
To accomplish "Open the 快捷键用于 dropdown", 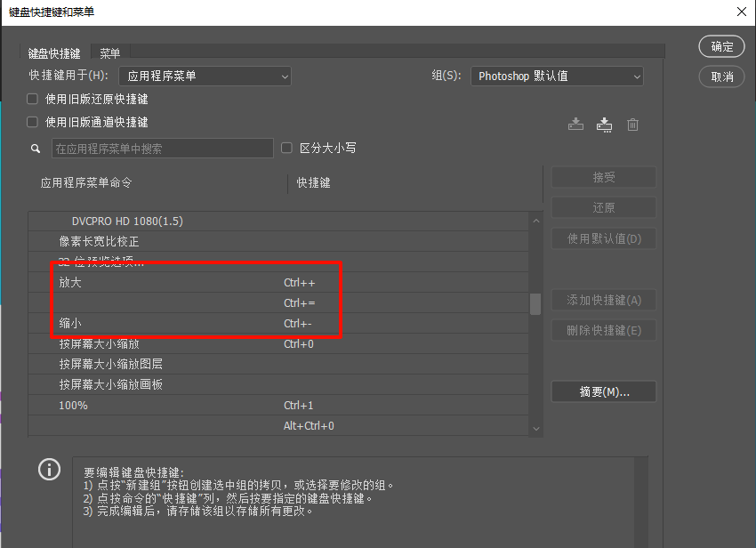I will [x=205, y=76].
